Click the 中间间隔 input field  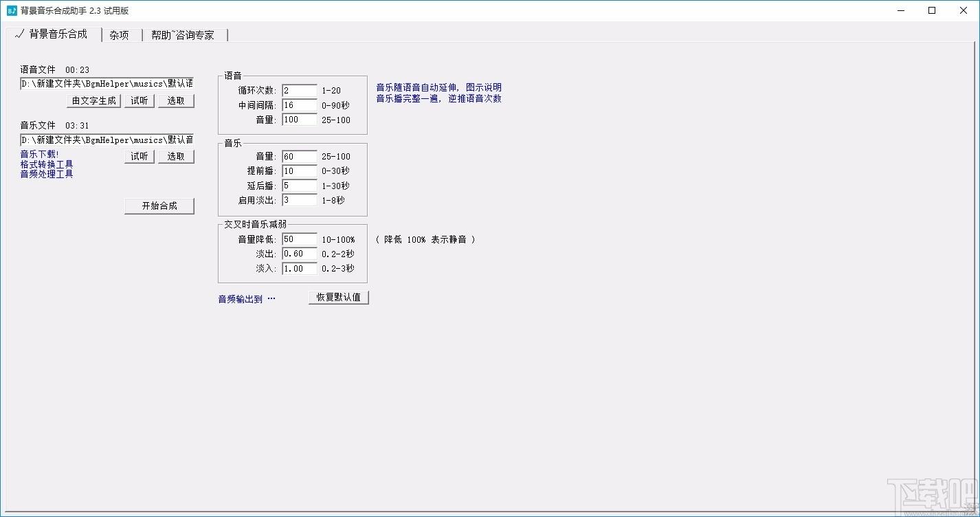(300, 105)
